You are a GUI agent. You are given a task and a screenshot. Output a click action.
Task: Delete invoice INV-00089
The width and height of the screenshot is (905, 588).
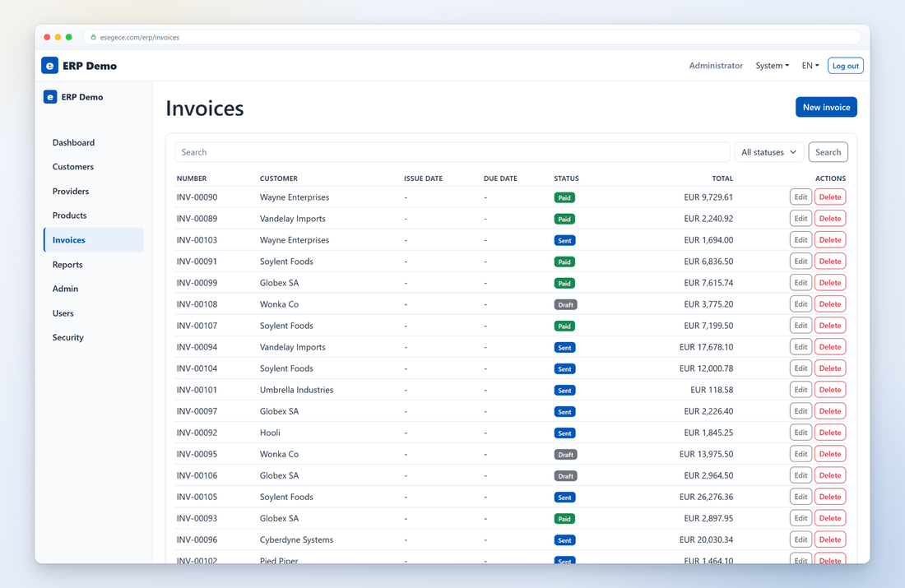pyautogui.click(x=830, y=219)
